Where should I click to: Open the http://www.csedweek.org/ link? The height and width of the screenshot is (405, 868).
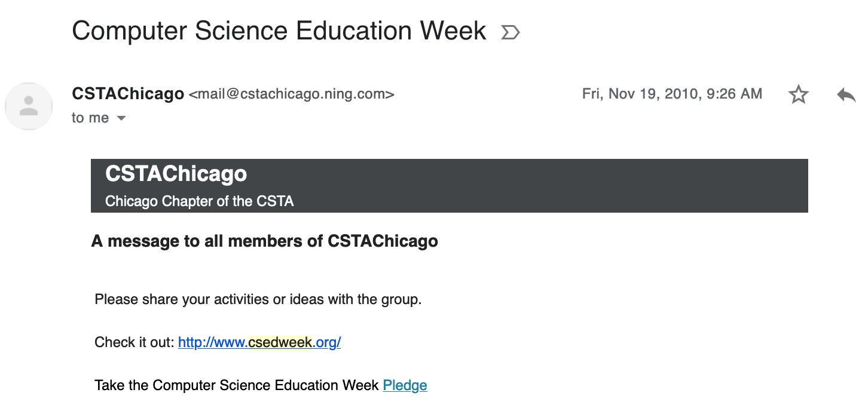(259, 342)
